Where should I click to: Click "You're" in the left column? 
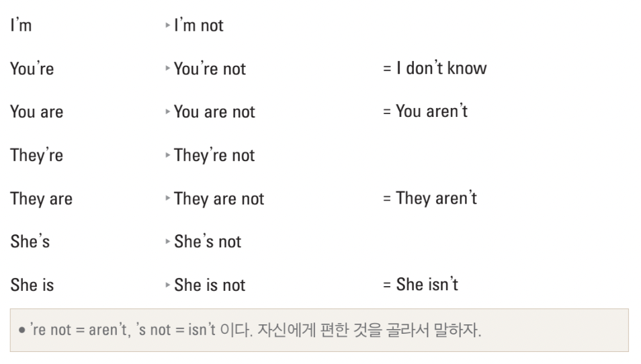click(32, 69)
